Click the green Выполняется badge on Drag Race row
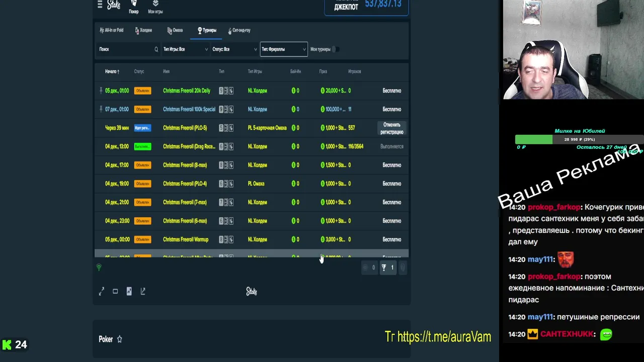 pos(142,146)
